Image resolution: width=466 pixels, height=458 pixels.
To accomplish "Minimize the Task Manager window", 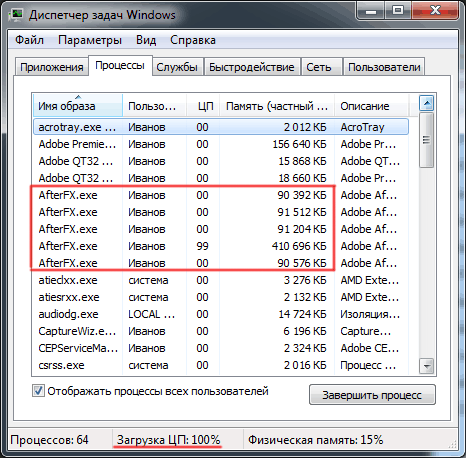I will 371,11.
